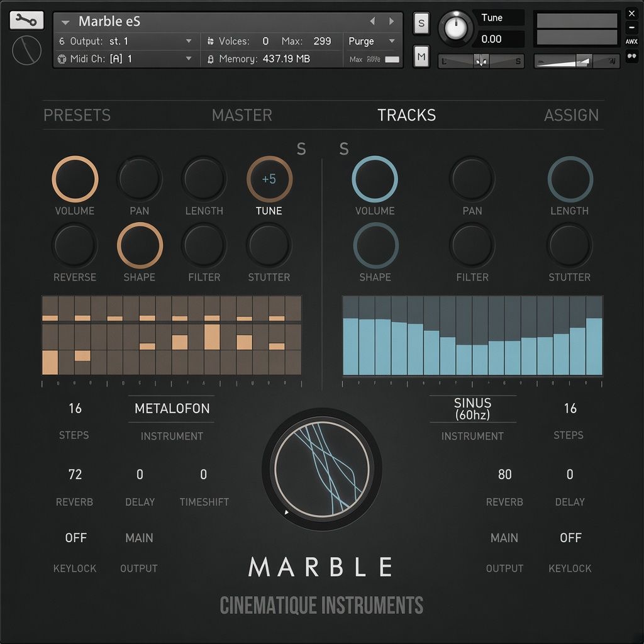Screen dimensions: 644x644
Task: Switch to the MASTER tab
Action: [242, 116]
